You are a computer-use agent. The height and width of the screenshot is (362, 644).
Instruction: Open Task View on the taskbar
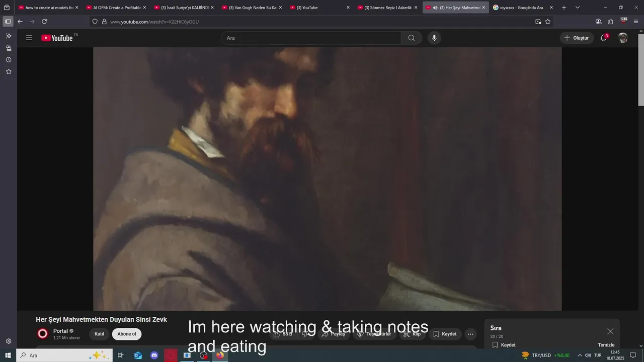[121, 355]
